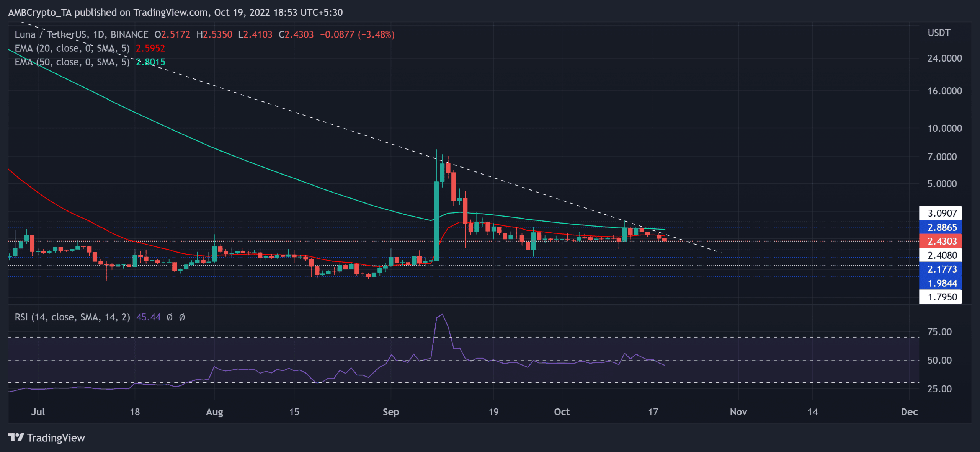Click the EMA 50 indicator legend

click(72, 62)
